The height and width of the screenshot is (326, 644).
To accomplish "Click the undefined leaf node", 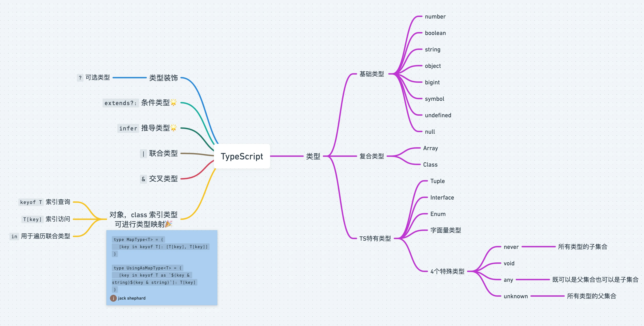I will click(x=438, y=115).
